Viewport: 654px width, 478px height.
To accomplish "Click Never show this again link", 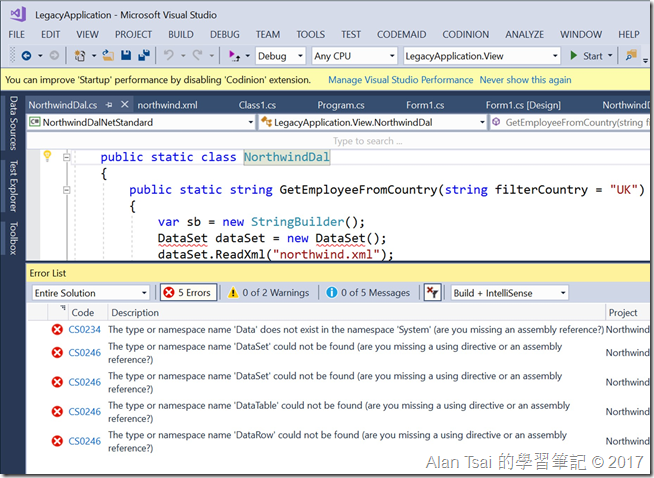I will (525, 80).
